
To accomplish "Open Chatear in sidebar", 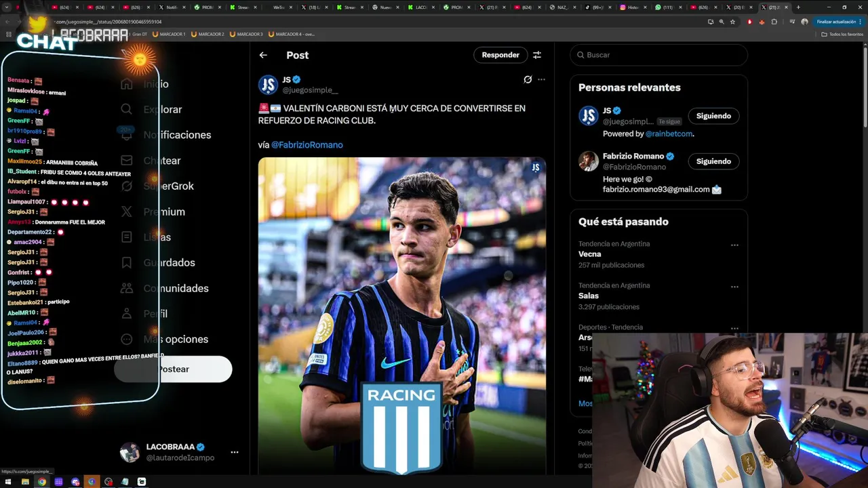I will 151,161.
